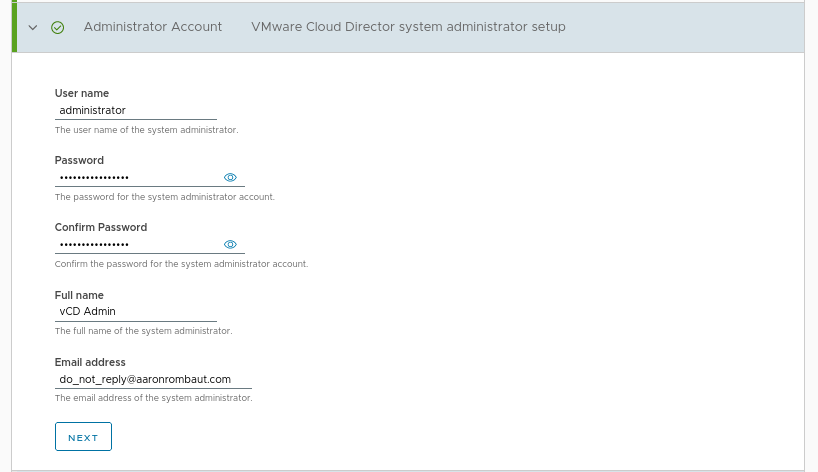Toggle visibility eye icon in Confirm Password
Image resolution: width=818 pixels, height=472 pixels.
230,244
